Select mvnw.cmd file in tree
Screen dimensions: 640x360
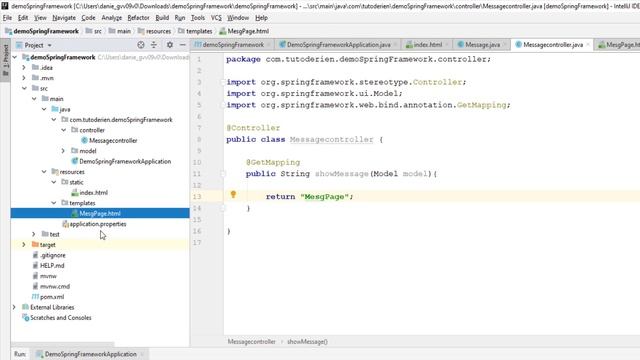pyautogui.click(x=55, y=287)
